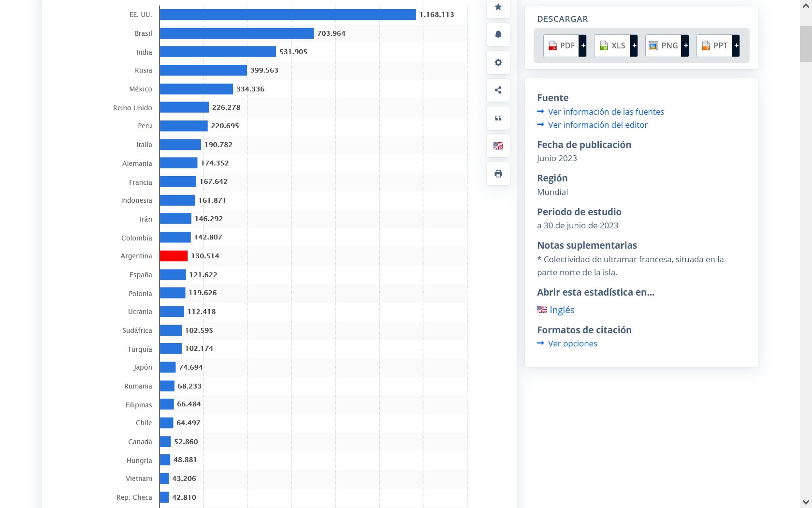Click the scroll down arrow of the scrollbar
Image resolution: width=812 pixels, height=508 pixels.
(x=806, y=502)
